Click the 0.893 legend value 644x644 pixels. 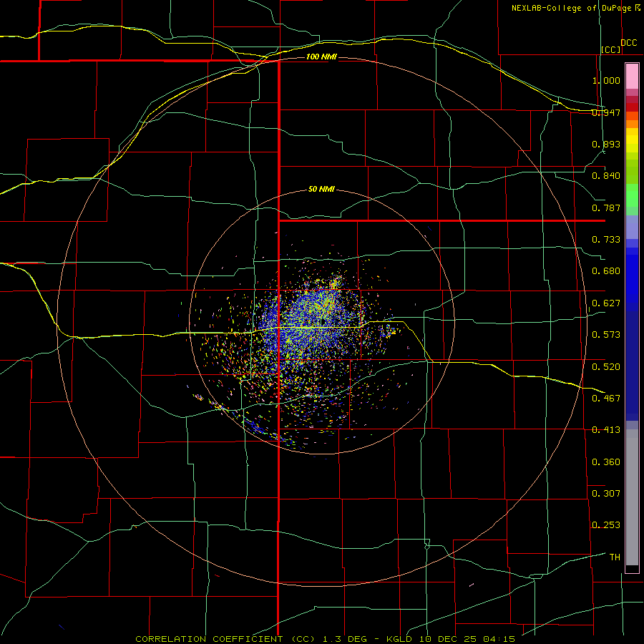606,144
